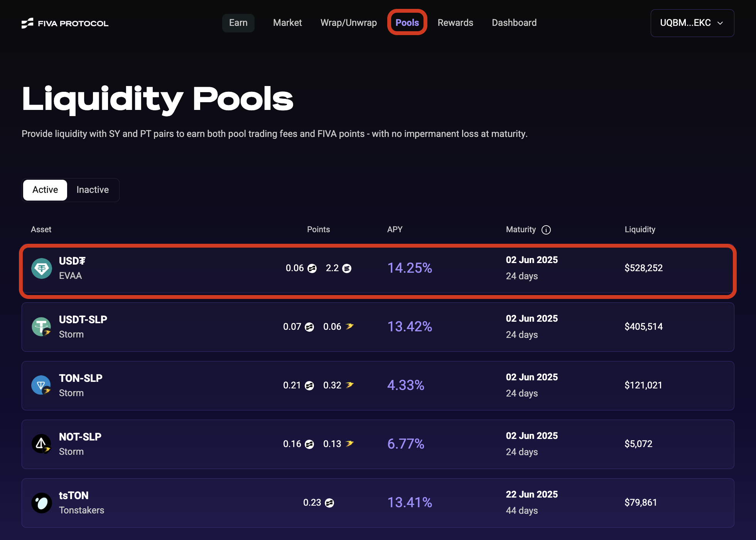Viewport: 756px width, 540px height.
Task: Click the USDT-SLP Storm token icon
Action: pos(42,327)
